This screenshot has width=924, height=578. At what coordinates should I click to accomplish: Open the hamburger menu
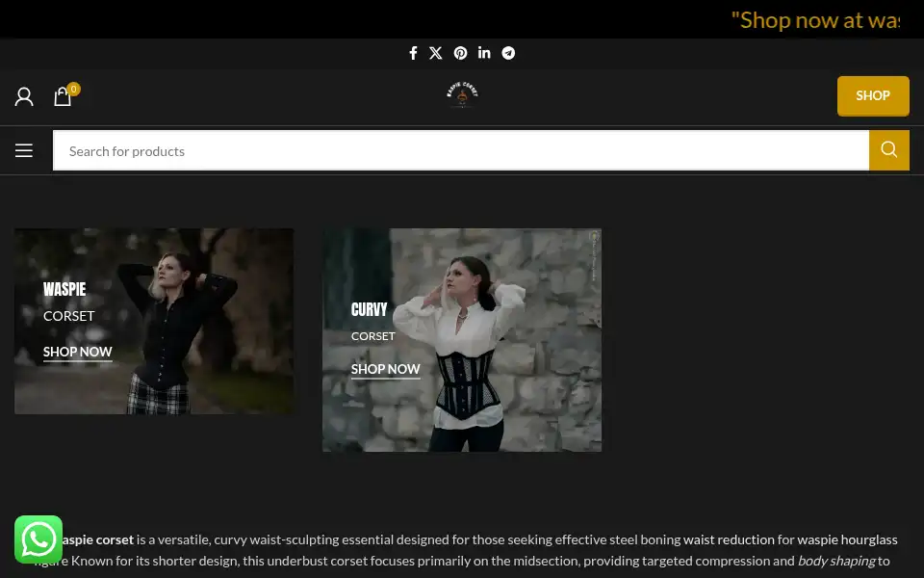23,151
